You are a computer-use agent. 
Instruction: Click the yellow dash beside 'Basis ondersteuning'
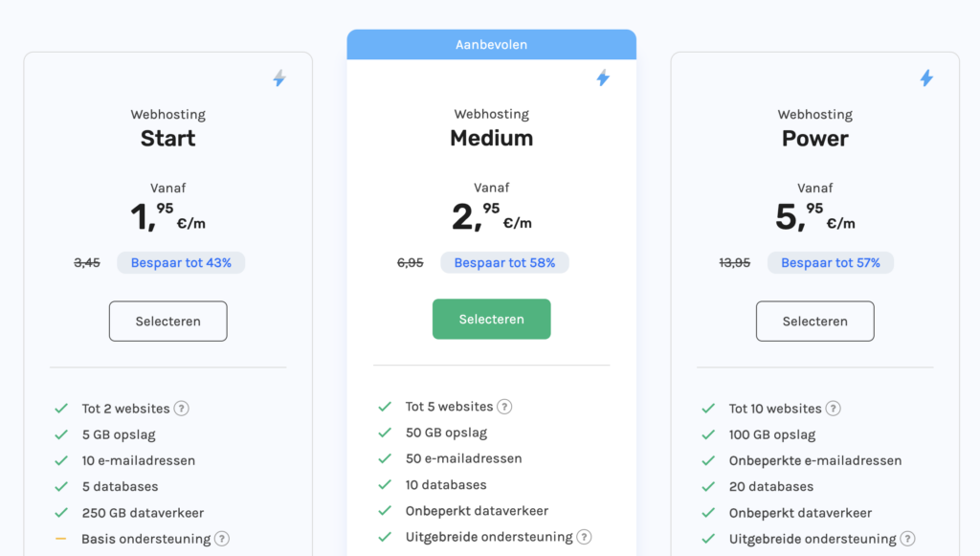click(61, 539)
